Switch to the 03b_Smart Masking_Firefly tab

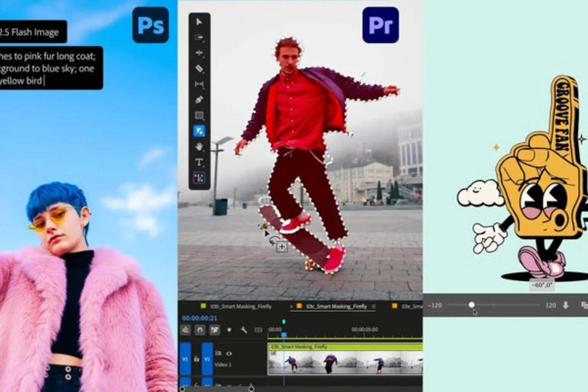pos(241,307)
